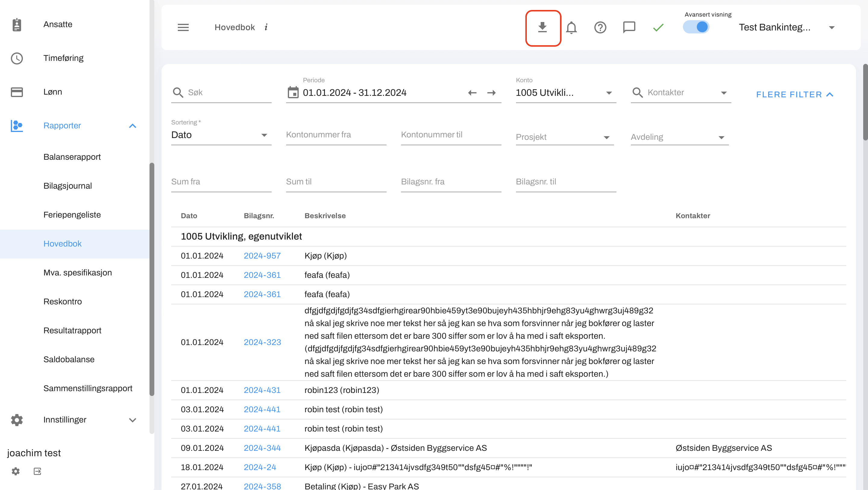This screenshot has height=490, width=868.
Task: Open Balanserapport in the sidebar
Action: click(x=72, y=157)
